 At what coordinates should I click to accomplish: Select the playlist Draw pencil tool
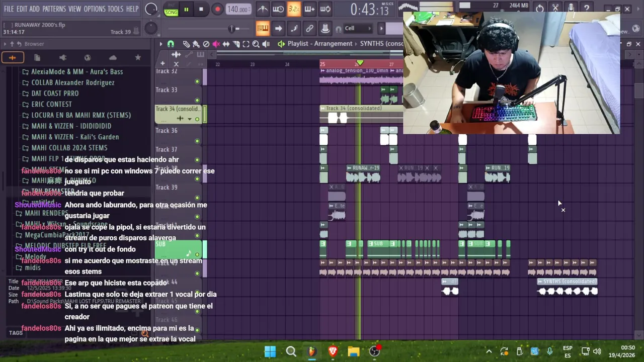click(x=186, y=44)
